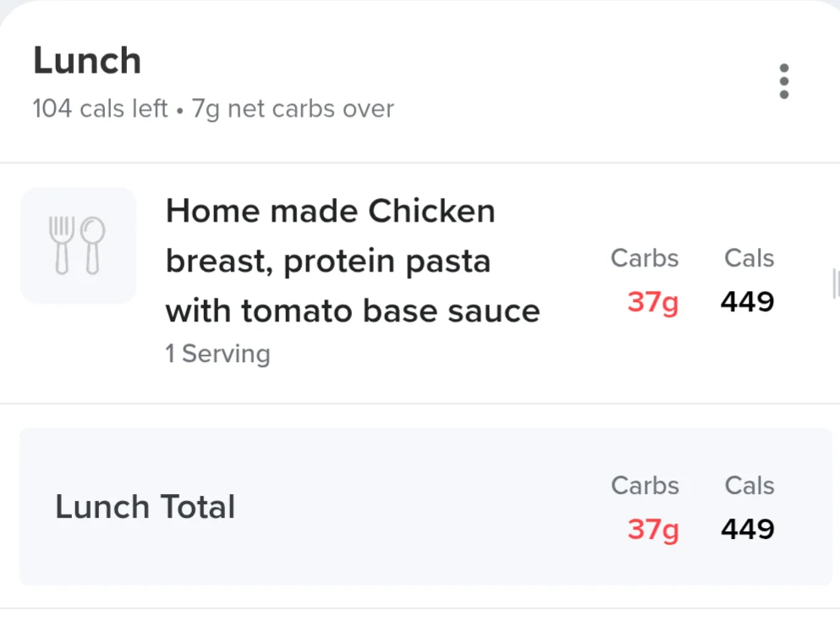Image resolution: width=840 pixels, height=621 pixels.
Task: Tap the red 37g carbs value of food item
Action: [x=653, y=302]
